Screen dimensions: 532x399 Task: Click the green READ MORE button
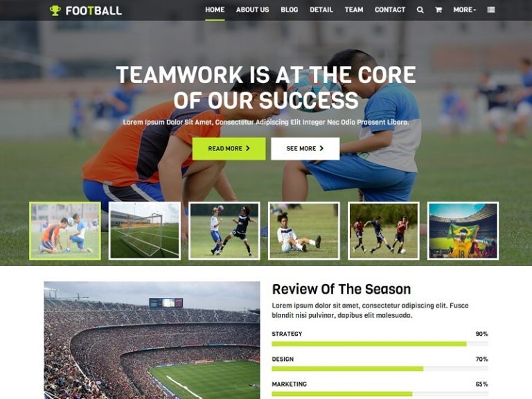coord(229,149)
